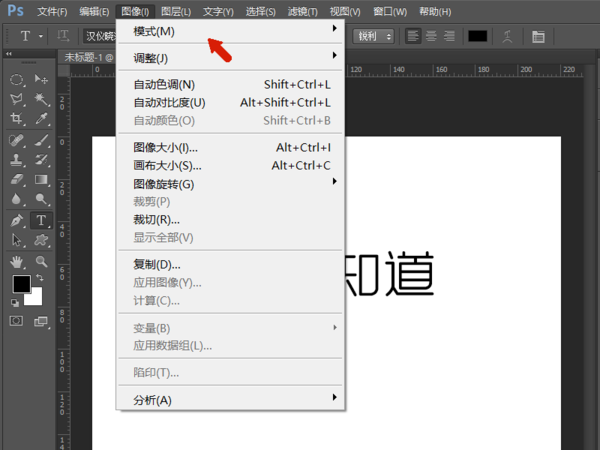The width and height of the screenshot is (600, 450).
Task: Open the anti-aliasing dropdown set to 锐利
Action: [x=373, y=36]
